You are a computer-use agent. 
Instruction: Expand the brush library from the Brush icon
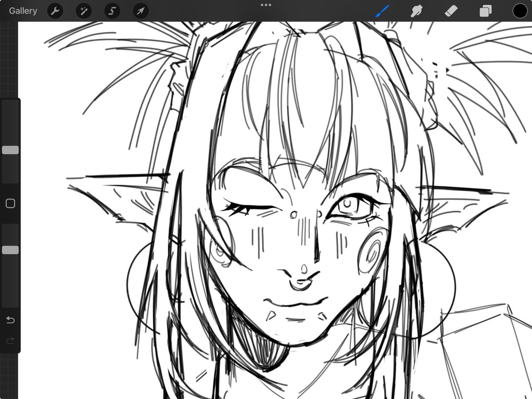[x=383, y=11]
